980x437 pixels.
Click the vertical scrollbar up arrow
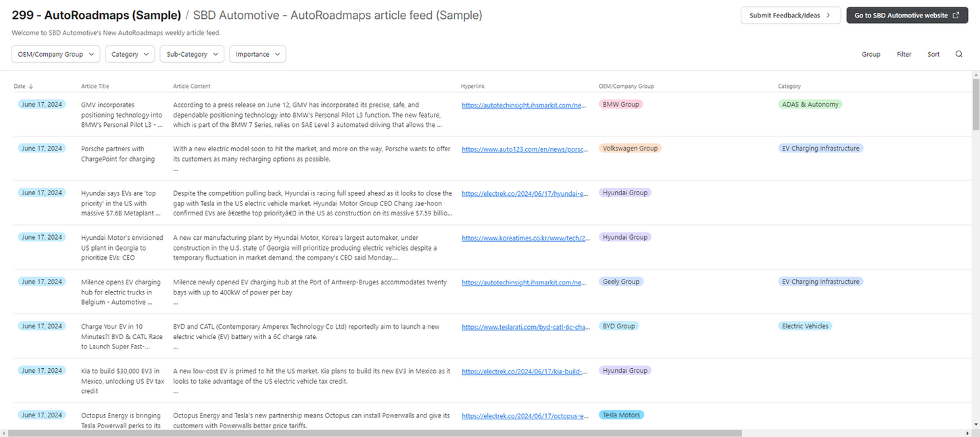[975, 74]
